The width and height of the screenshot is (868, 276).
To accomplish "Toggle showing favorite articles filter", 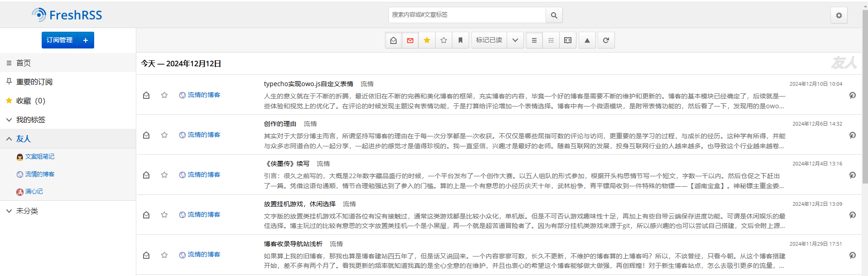I will click(x=427, y=40).
